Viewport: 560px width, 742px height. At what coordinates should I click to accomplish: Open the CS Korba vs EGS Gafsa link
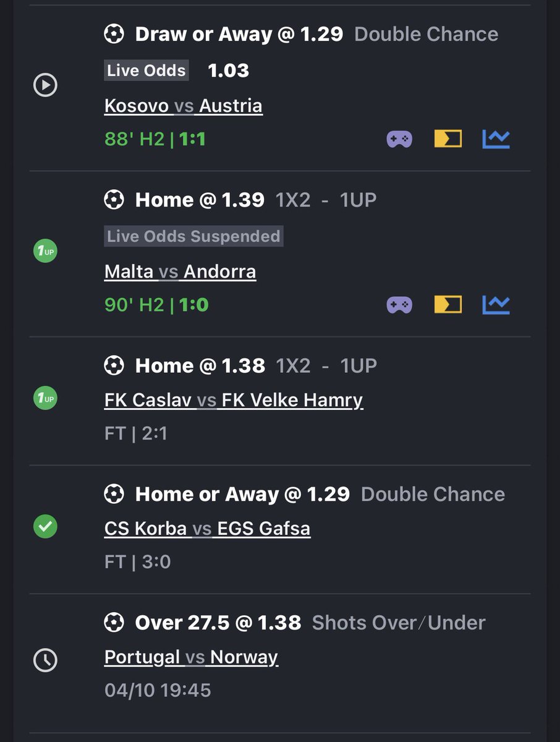pyautogui.click(x=208, y=529)
